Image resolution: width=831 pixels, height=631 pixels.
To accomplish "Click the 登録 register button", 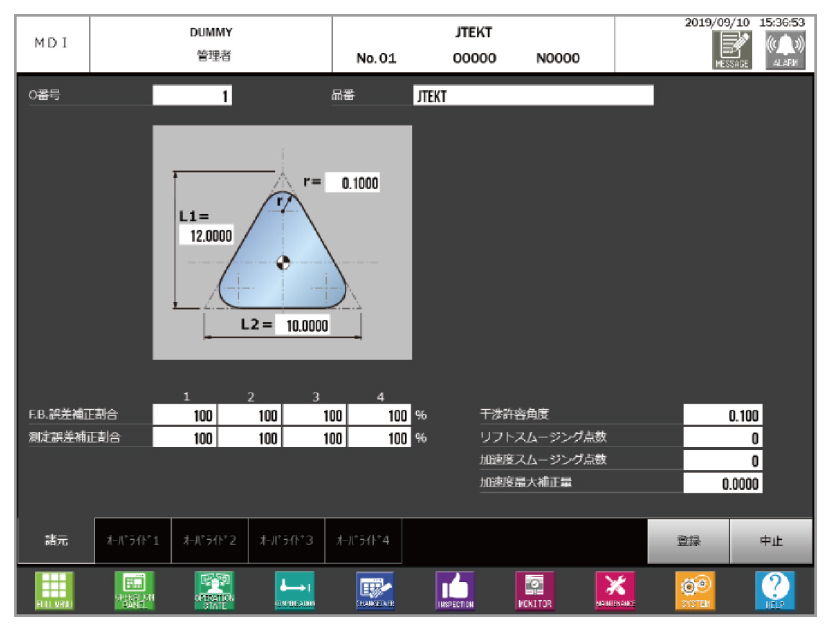I will [688, 541].
